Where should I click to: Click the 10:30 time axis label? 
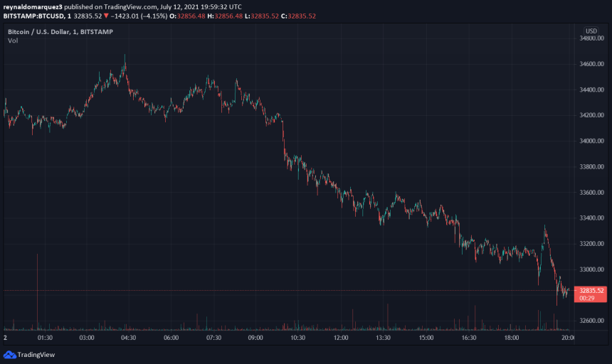click(x=297, y=338)
